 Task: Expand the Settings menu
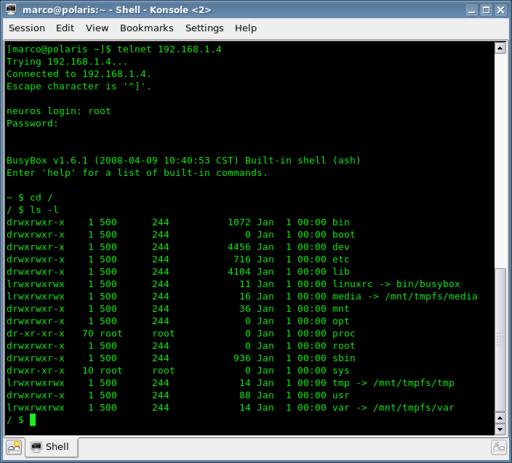click(x=204, y=28)
